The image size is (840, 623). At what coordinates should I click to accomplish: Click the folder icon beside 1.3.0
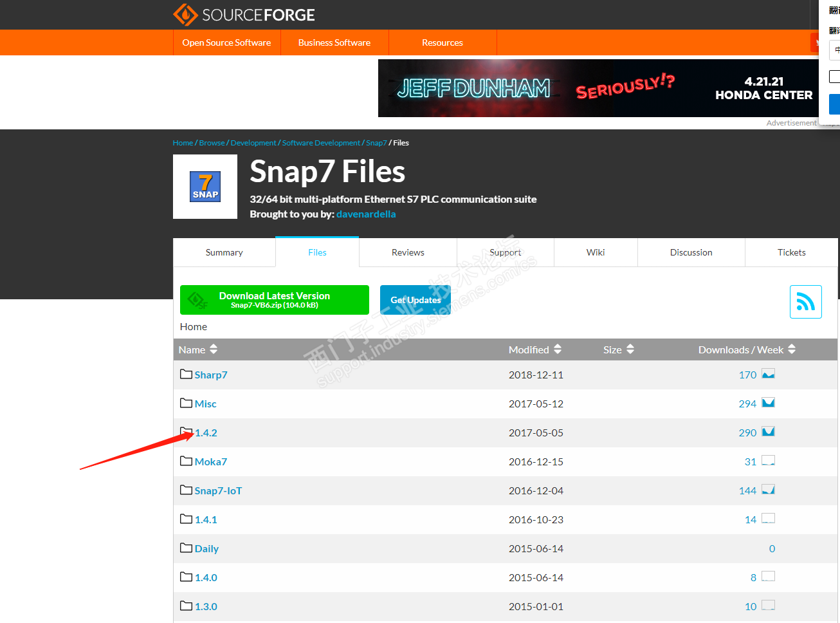(187, 606)
